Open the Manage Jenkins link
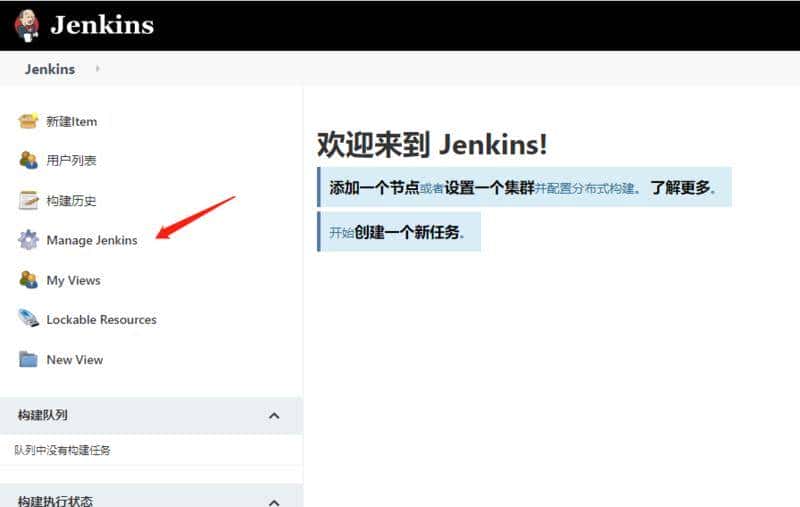 click(x=92, y=240)
